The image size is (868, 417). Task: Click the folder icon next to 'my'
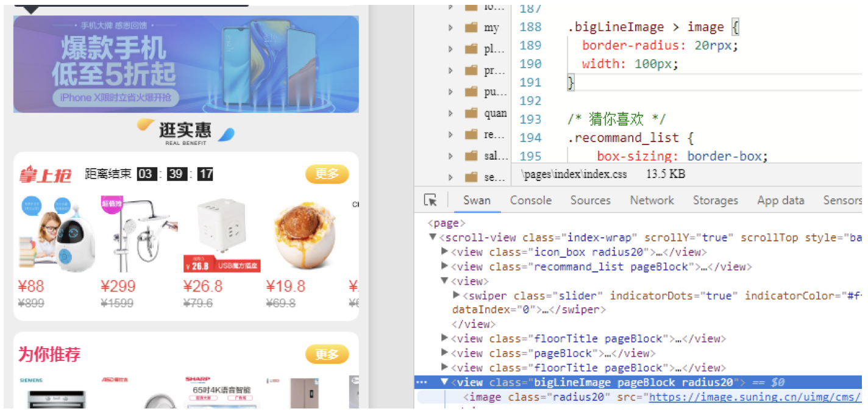(x=471, y=27)
